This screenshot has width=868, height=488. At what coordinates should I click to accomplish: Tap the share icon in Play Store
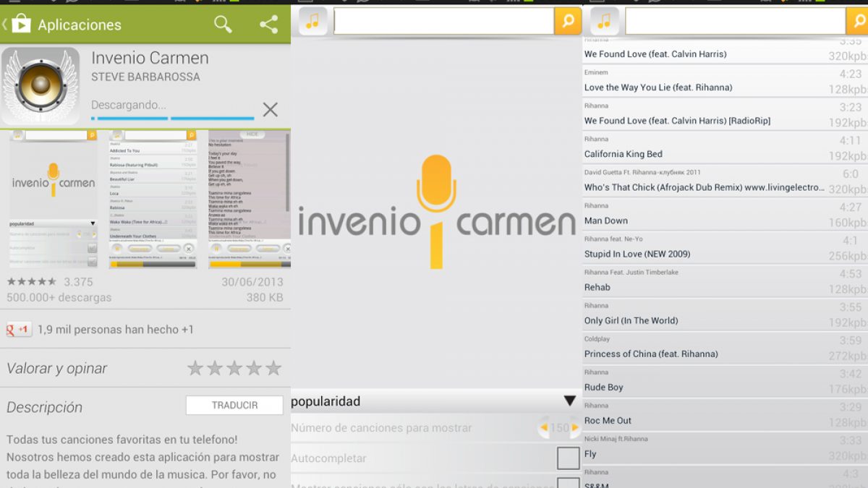pos(268,24)
